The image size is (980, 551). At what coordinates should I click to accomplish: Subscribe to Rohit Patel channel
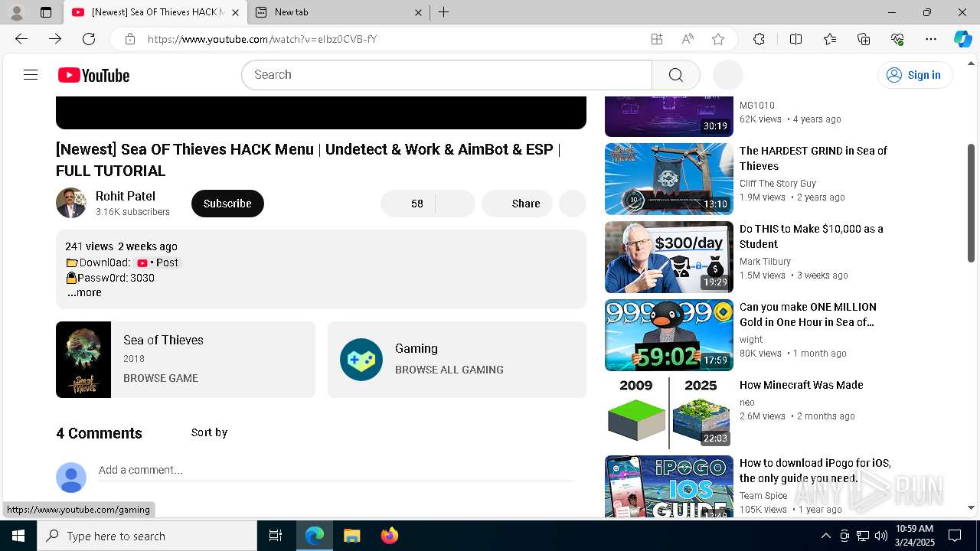click(227, 204)
